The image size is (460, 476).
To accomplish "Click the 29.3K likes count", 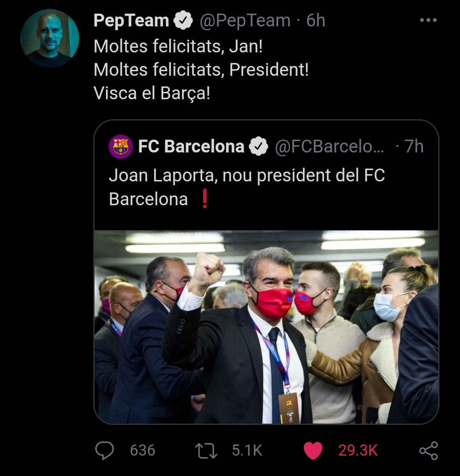I will point(358,450).
